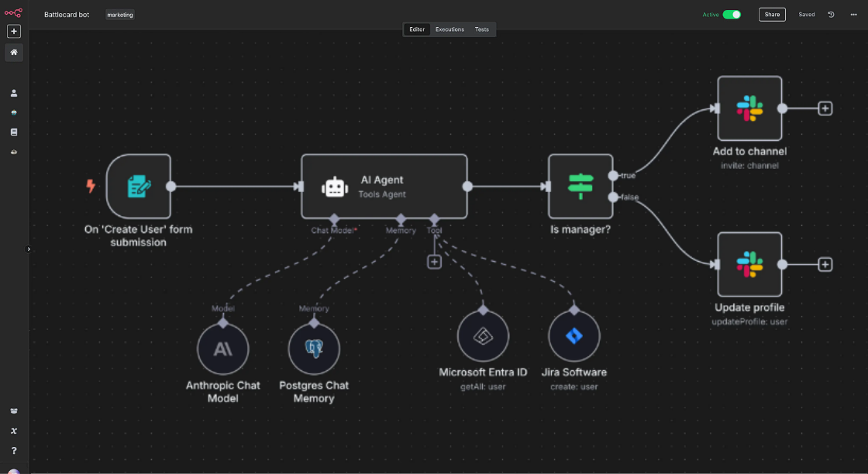Image resolution: width=868 pixels, height=474 pixels.
Task: Open the Slack 'Add to channel' node
Action: tap(749, 108)
